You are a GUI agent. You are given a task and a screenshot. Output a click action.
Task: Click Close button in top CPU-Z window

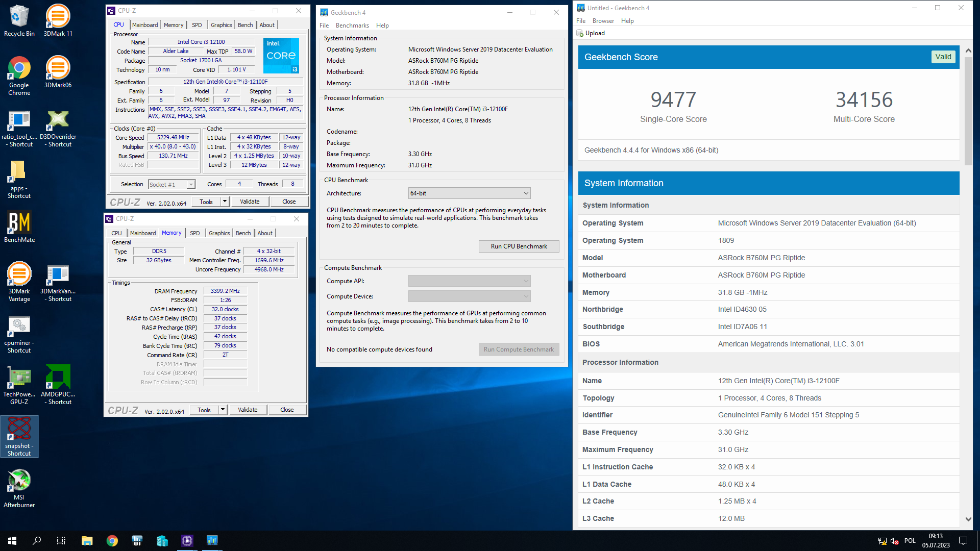[289, 202]
